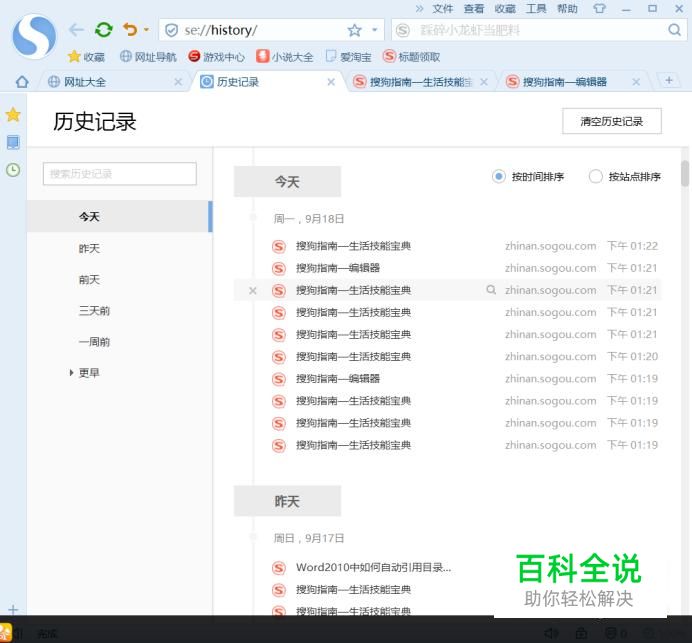The width and height of the screenshot is (692, 643).
Task: Click the search box with the placeholder text
Action: [538, 30]
